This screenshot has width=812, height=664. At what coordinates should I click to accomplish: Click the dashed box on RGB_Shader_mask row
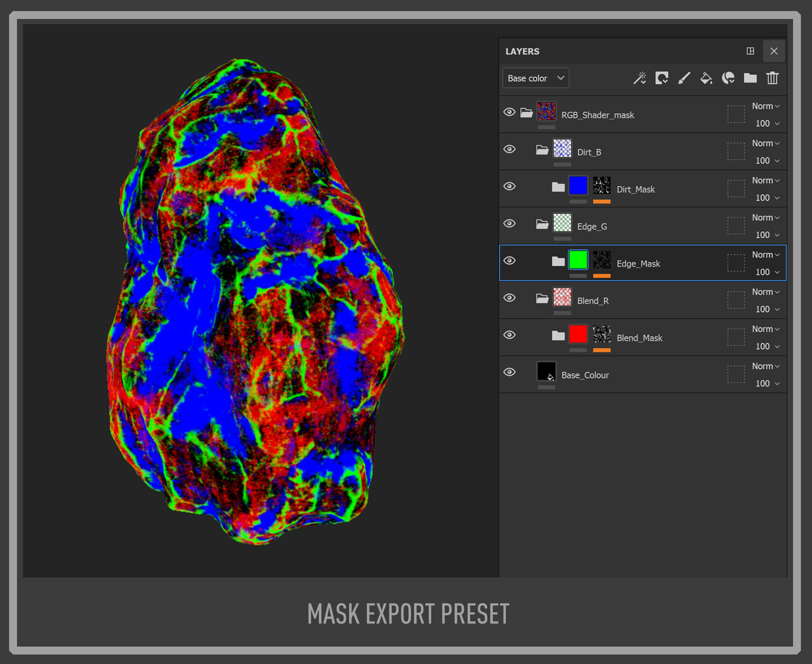736,114
